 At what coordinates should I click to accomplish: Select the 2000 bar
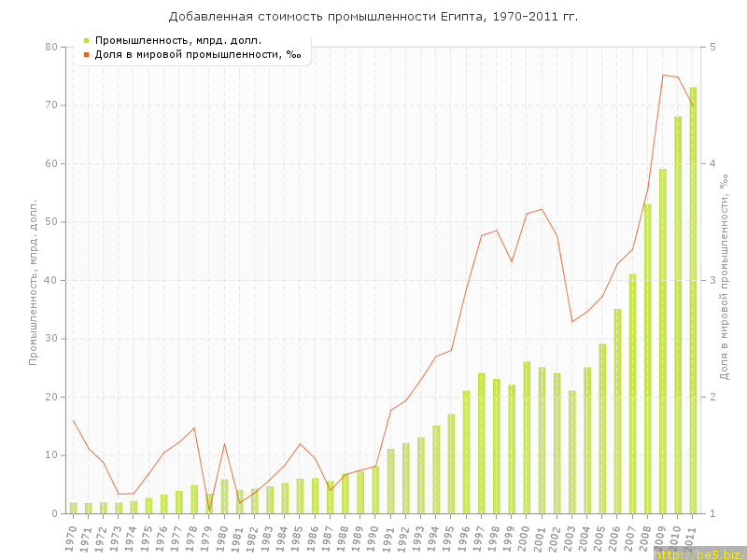527,437
